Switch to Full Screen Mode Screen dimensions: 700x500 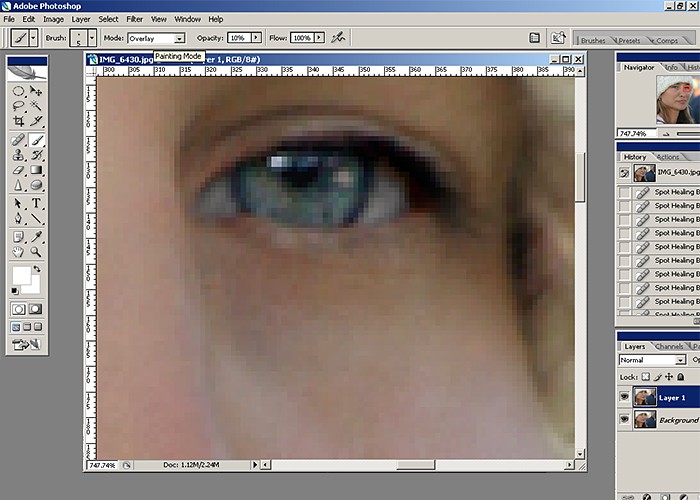pos(38,327)
